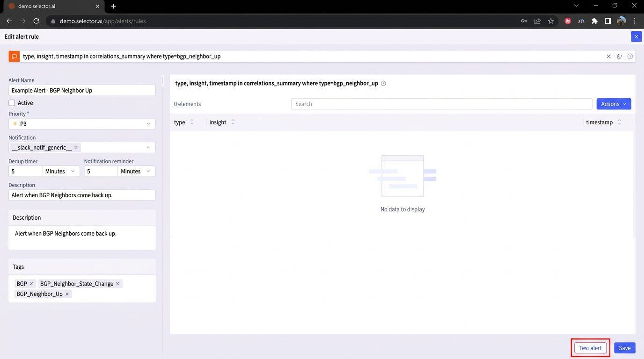Sort the table by insight column
Image resolution: width=644 pixels, height=359 pixels.
click(x=233, y=122)
